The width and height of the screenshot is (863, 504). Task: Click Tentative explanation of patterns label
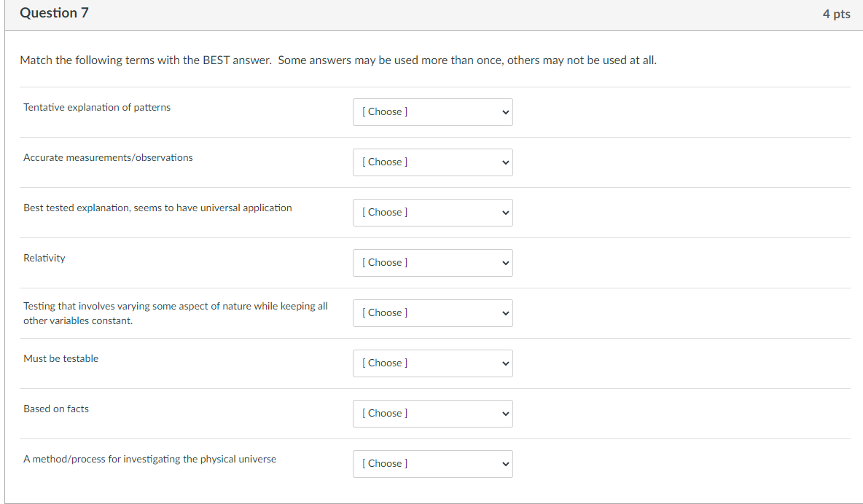pyautogui.click(x=97, y=107)
